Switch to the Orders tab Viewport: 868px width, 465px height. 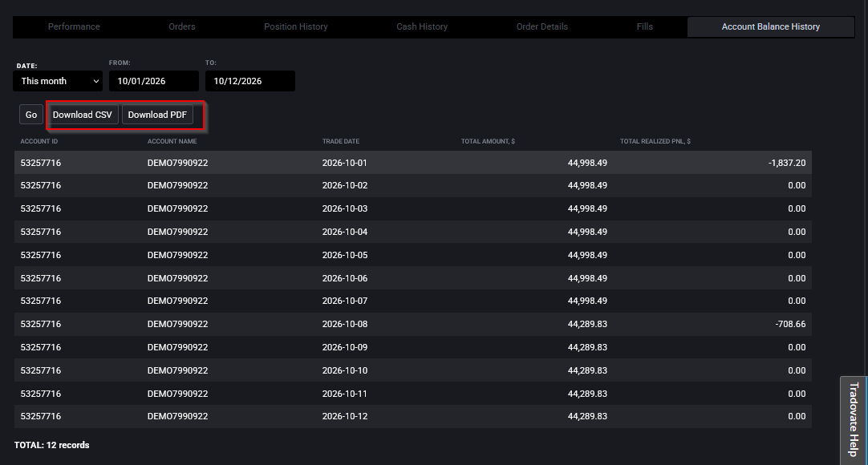click(181, 26)
